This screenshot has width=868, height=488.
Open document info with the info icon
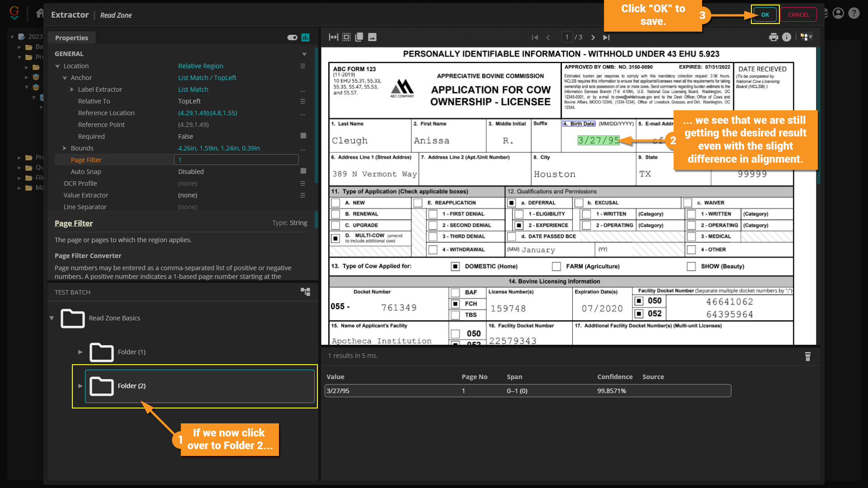click(x=787, y=37)
